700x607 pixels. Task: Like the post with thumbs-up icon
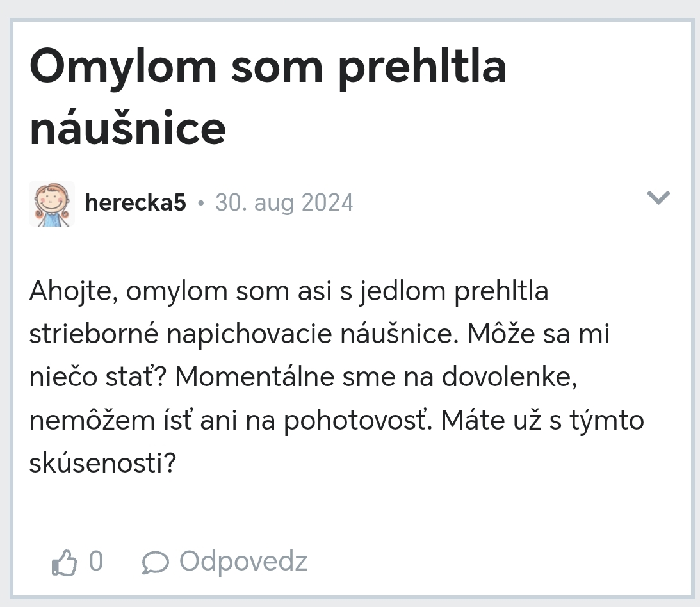tap(64, 563)
